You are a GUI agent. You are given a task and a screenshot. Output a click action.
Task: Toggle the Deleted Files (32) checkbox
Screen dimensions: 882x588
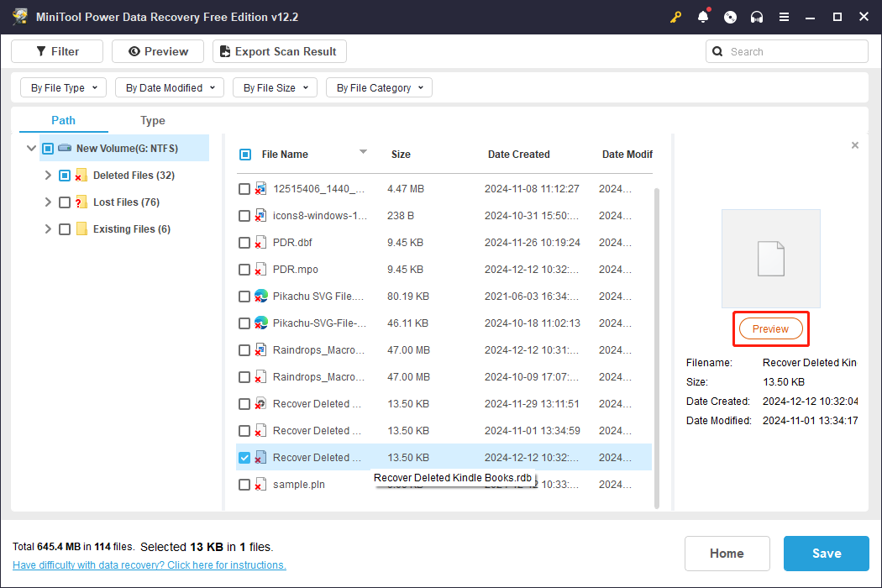click(x=65, y=176)
